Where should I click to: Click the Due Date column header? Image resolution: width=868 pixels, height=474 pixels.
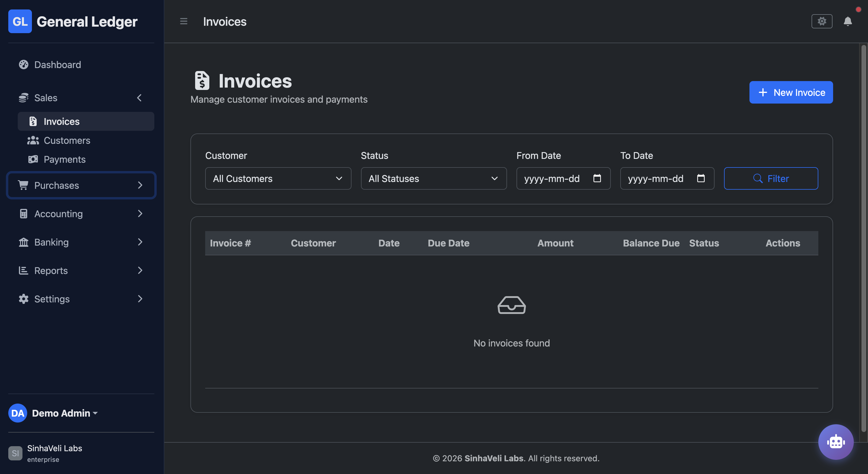448,243
